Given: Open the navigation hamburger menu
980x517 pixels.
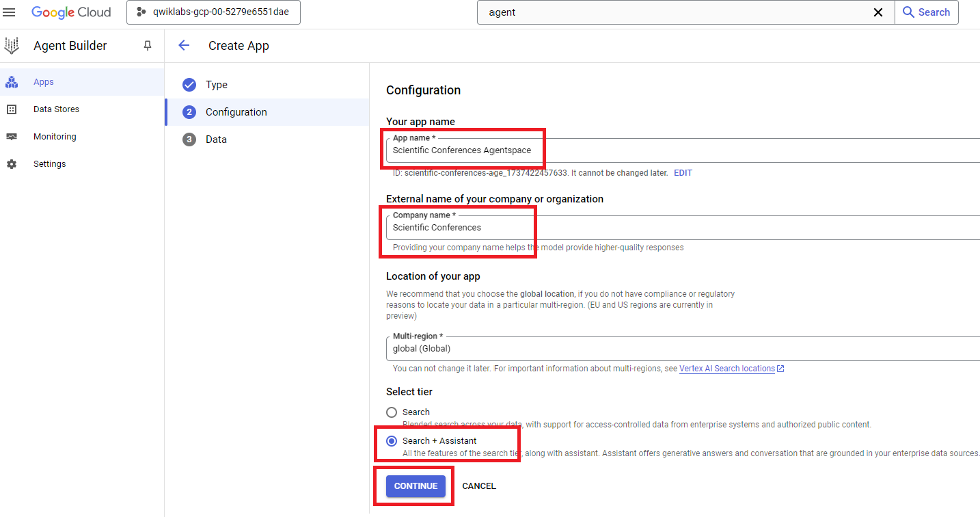Looking at the screenshot, I should [x=9, y=12].
